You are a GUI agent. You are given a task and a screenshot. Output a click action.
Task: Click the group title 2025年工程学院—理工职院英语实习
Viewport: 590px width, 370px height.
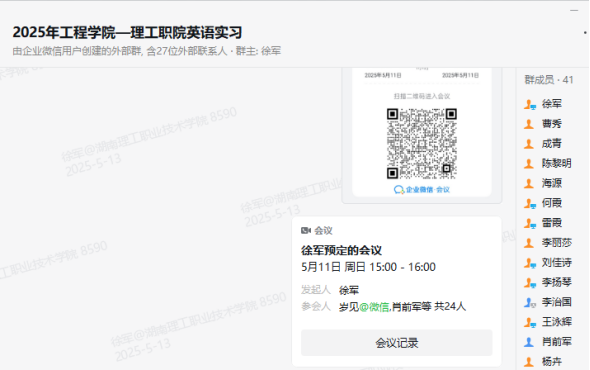127,32
